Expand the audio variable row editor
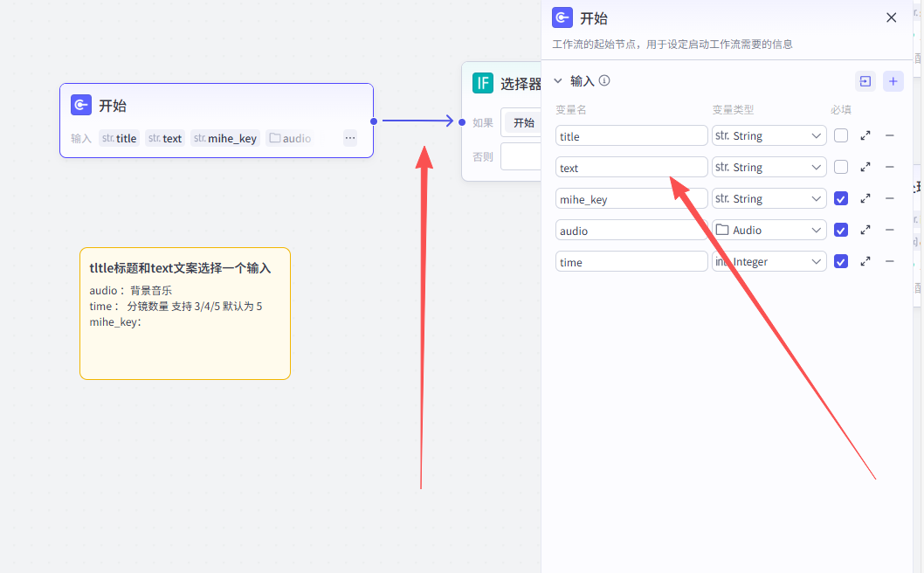Image resolution: width=924 pixels, height=573 pixels. [865, 231]
